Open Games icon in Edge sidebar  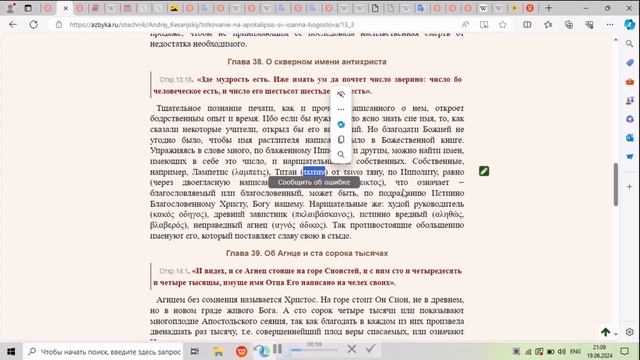[629, 100]
